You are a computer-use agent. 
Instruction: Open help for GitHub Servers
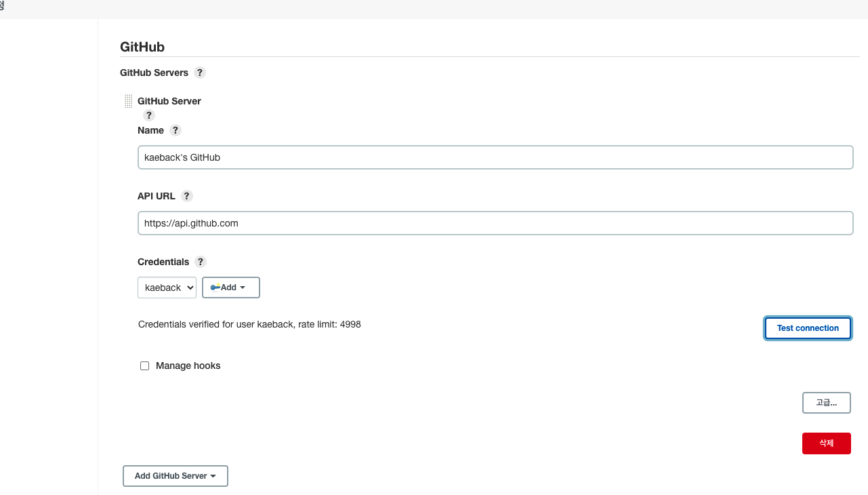[x=200, y=73]
